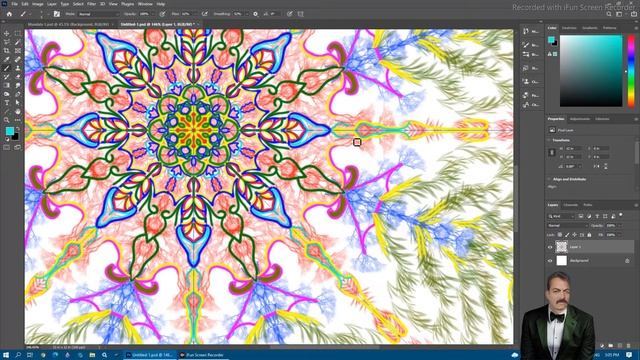The width and height of the screenshot is (640, 360).
Task: Open smoothing options gear
Action: pos(256,14)
